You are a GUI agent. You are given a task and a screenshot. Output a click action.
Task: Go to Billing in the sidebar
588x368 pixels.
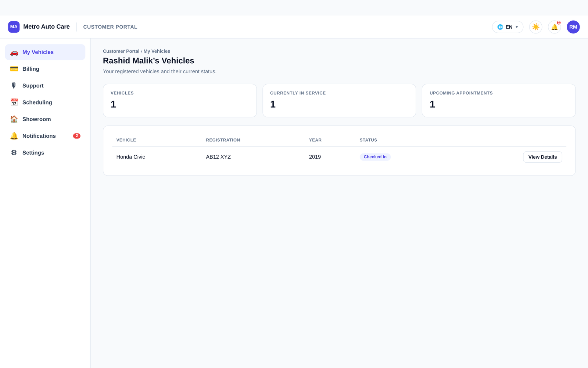coord(45,69)
